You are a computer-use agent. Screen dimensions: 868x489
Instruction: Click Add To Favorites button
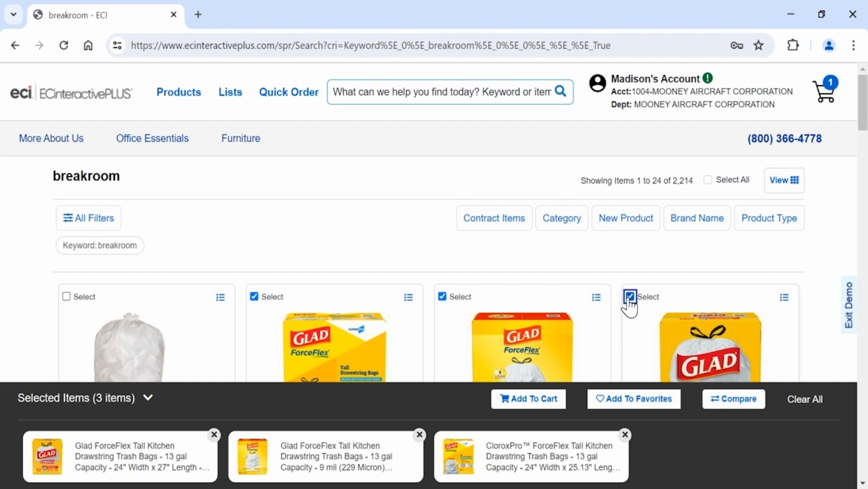634,399
